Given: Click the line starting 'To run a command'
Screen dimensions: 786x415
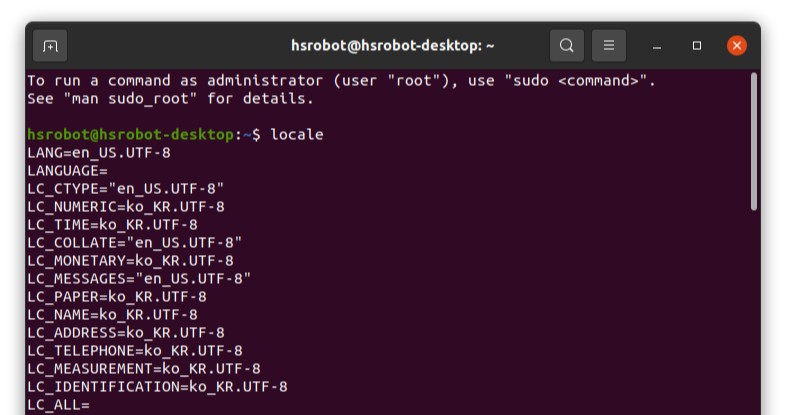Looking at the screenshot, I should click(341, 81).
